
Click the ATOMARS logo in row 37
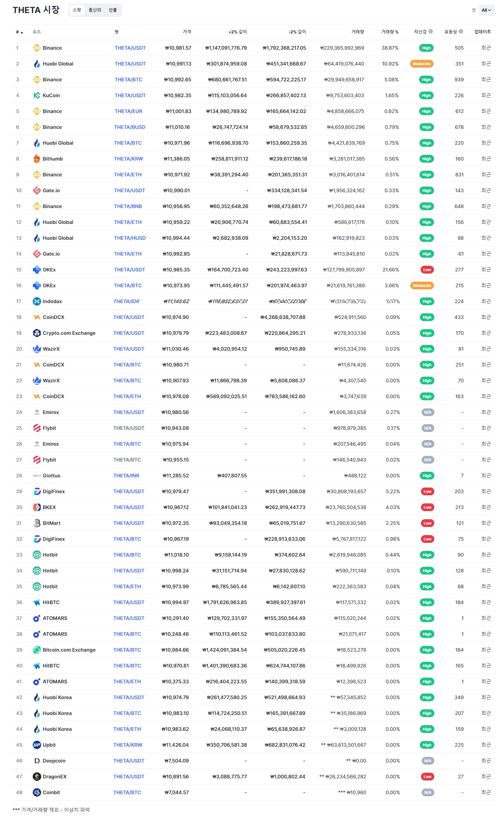(x=37, y=618)
